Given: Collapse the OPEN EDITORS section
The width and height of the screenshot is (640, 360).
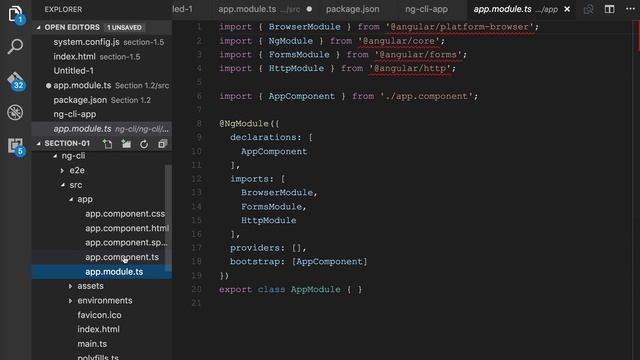Looking at the screenshot, I should (38, 27).
